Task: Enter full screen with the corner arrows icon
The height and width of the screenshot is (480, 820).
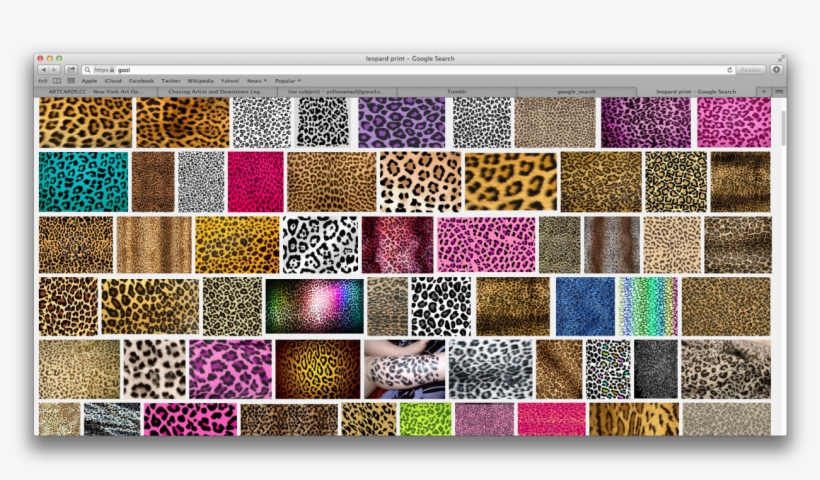Action: (x=781, y=58)
